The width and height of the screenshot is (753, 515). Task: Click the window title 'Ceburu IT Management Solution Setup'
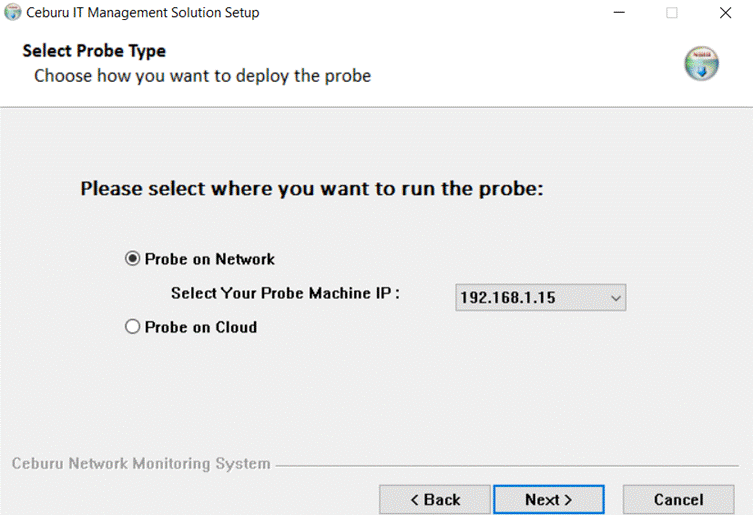pos(143,12)
